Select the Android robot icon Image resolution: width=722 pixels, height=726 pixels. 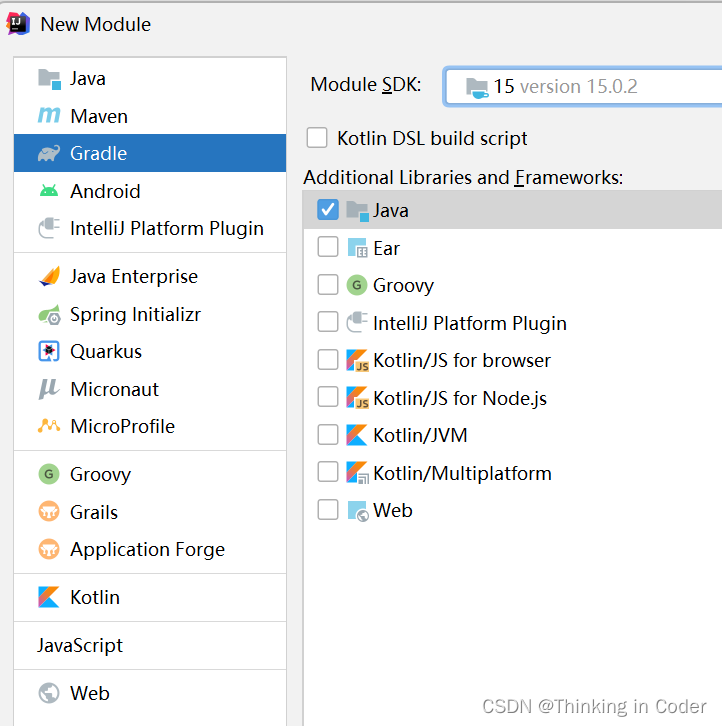click(49, 191)
